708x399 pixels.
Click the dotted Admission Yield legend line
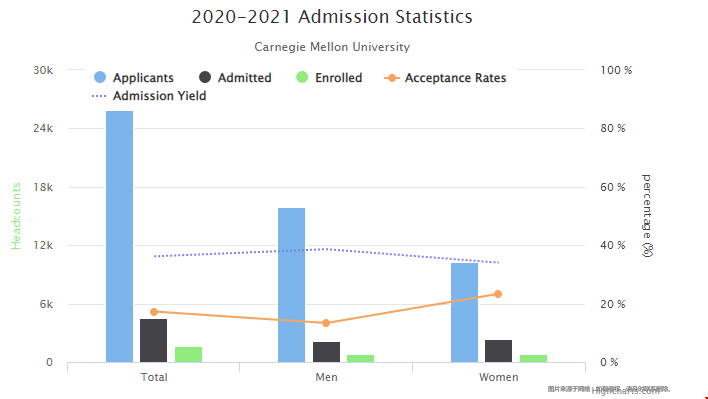pyautogui.click(x=99, y=96)
